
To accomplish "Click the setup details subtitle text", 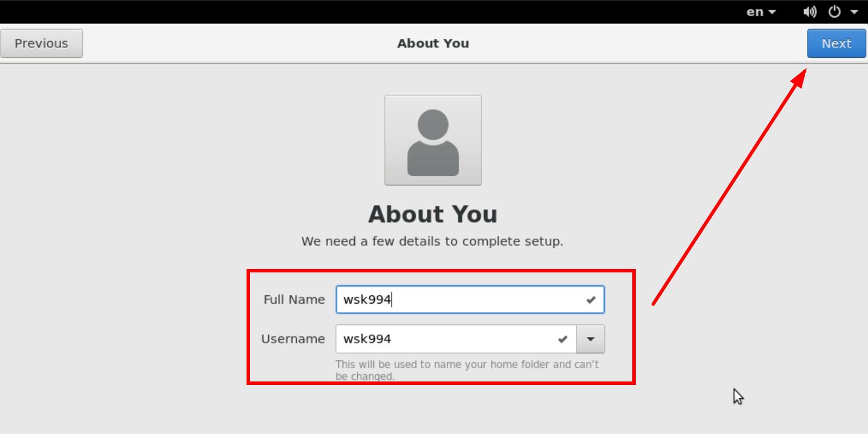I will coord(432,242).
